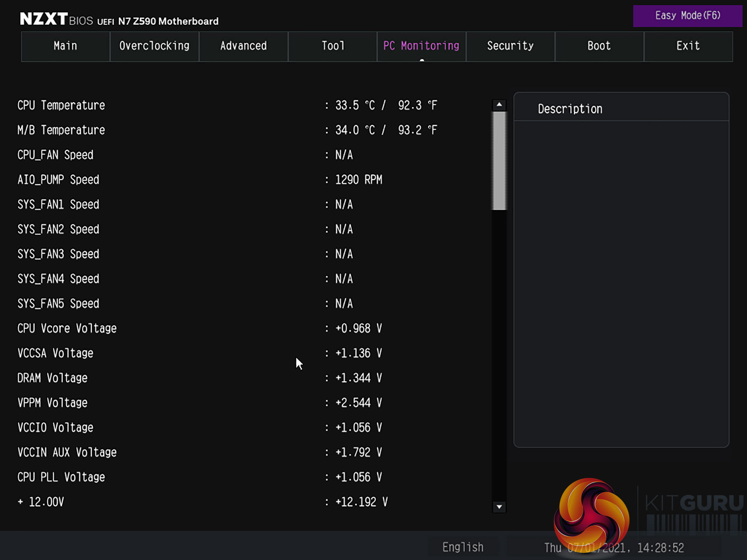Click the + 12.00V reading row
747x560 pixels.
tap(41, 502)
